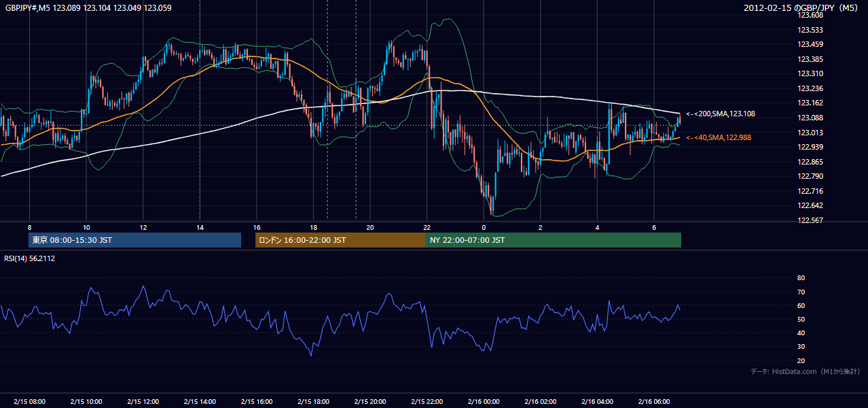Viewport: 868px width, 408px height.
Task: Click the 40 SMA 122.988 label
Action: [x=720, y=137]
